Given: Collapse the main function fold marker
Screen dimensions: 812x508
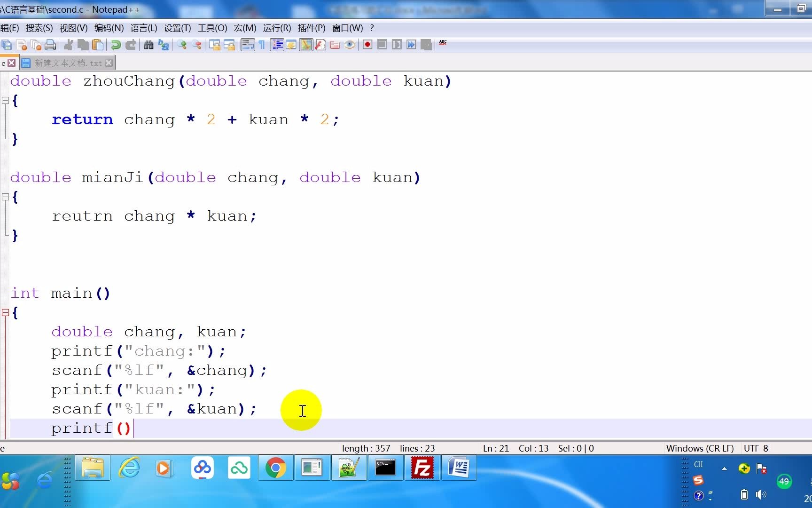Looking at the screenshot, I should click(5, 312).
